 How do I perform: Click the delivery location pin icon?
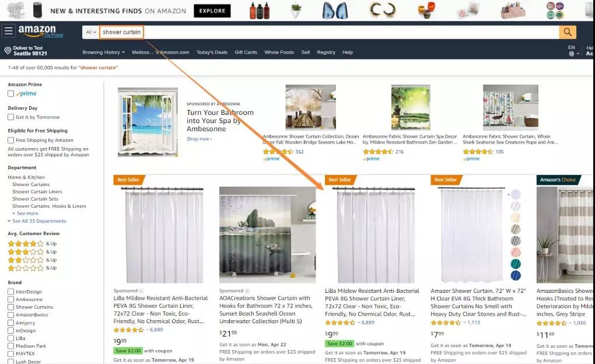pyautogui.click(x=7, y=51)
